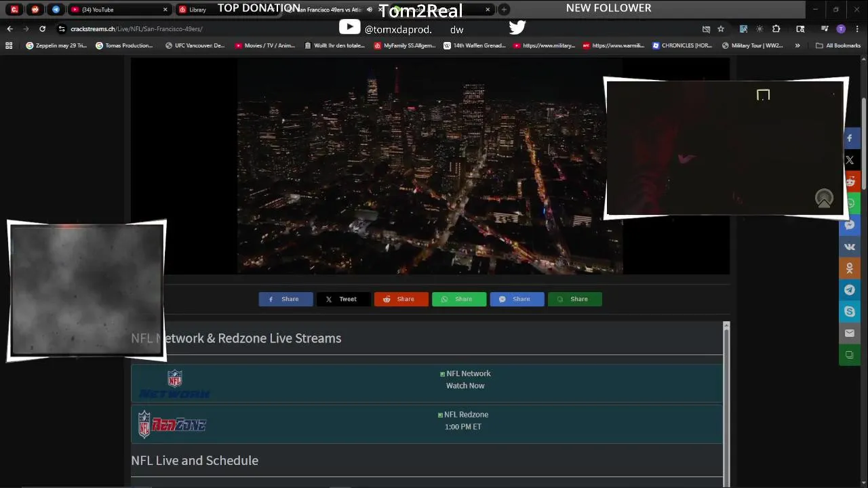
Task: Open the browser extensions puzzle icon
Action: (x=776, y=28)
